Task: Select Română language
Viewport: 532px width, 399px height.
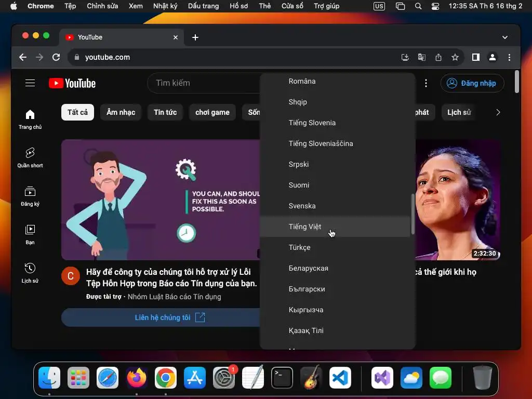Action: [335, 81]
